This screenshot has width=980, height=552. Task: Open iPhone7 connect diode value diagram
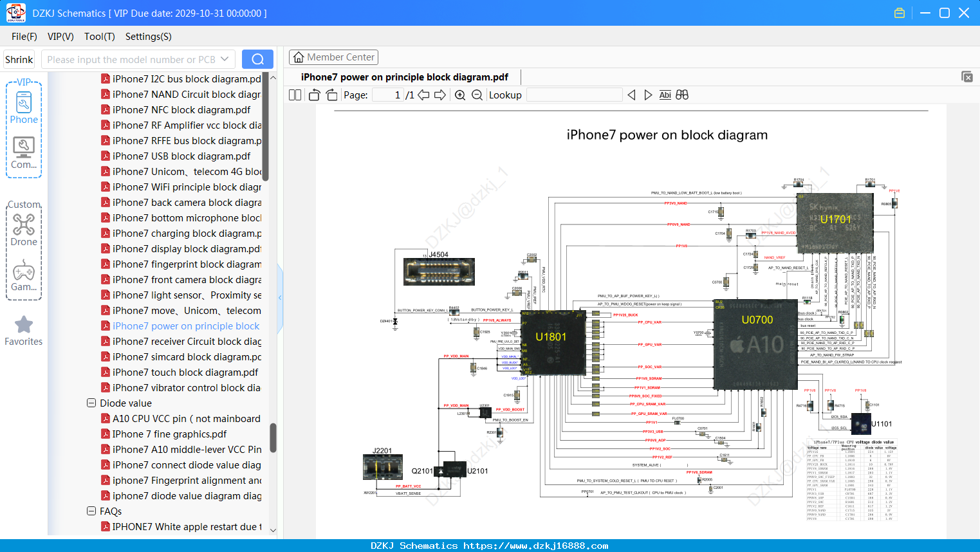pos(181,465)
